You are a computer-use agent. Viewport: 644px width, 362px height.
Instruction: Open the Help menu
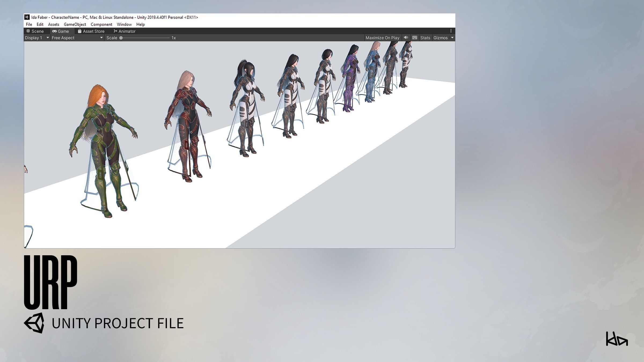(x=141, y=24)
